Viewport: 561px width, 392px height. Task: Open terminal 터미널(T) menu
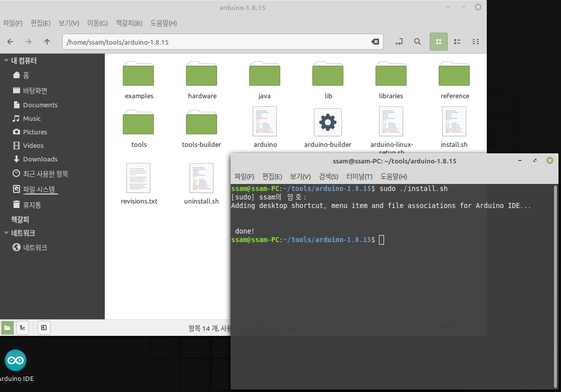coord(359,176)
